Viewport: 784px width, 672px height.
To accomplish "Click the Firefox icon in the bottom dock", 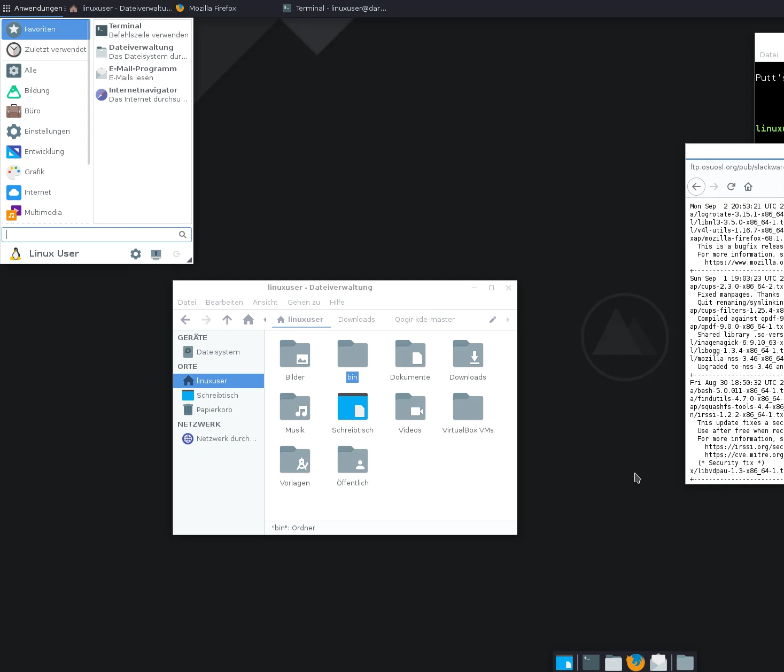I will [635, 662].
